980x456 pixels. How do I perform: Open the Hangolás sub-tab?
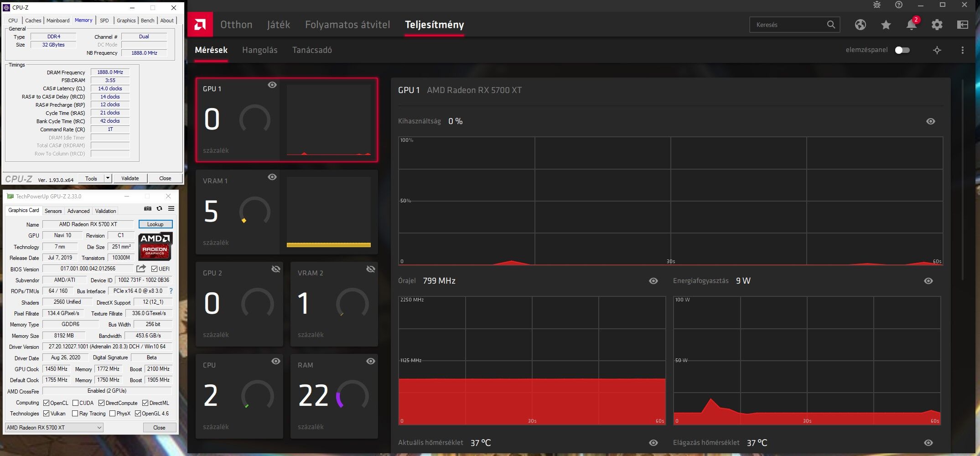point(259,50)
